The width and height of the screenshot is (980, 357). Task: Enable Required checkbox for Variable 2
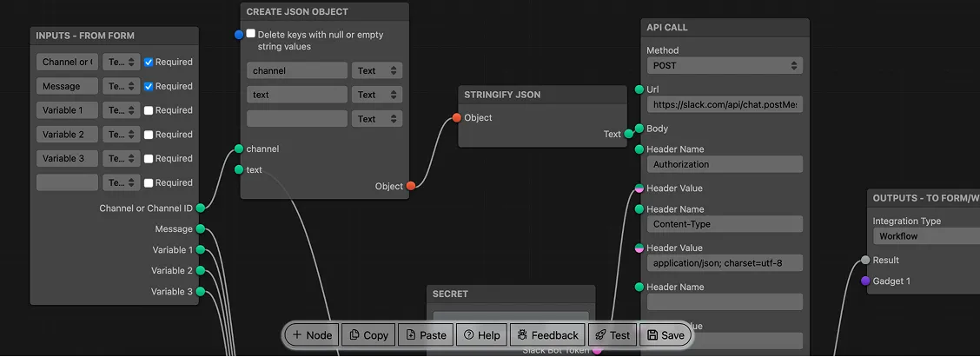[149, 135]
